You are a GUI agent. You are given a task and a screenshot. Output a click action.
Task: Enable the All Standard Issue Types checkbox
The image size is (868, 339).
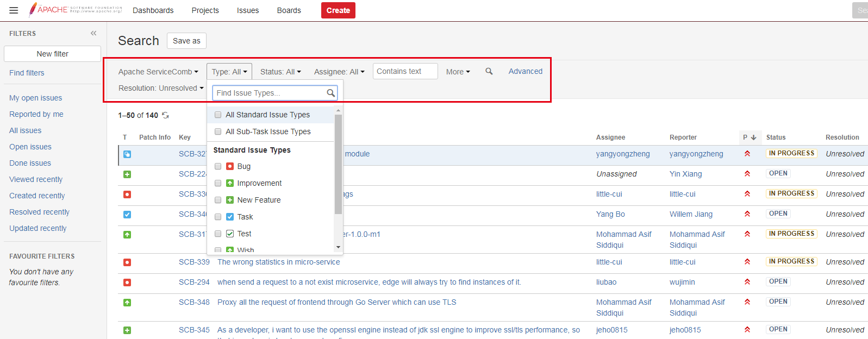coord(218,115)
